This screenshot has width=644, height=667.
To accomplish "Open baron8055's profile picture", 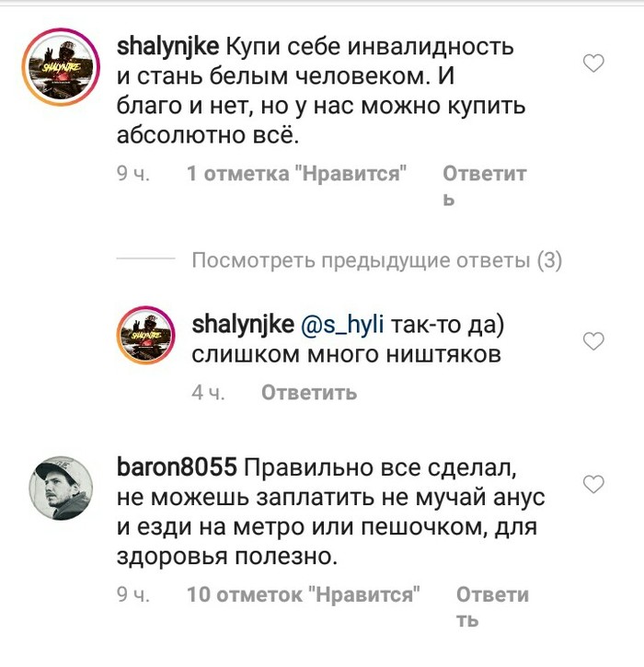I will 61,488.
